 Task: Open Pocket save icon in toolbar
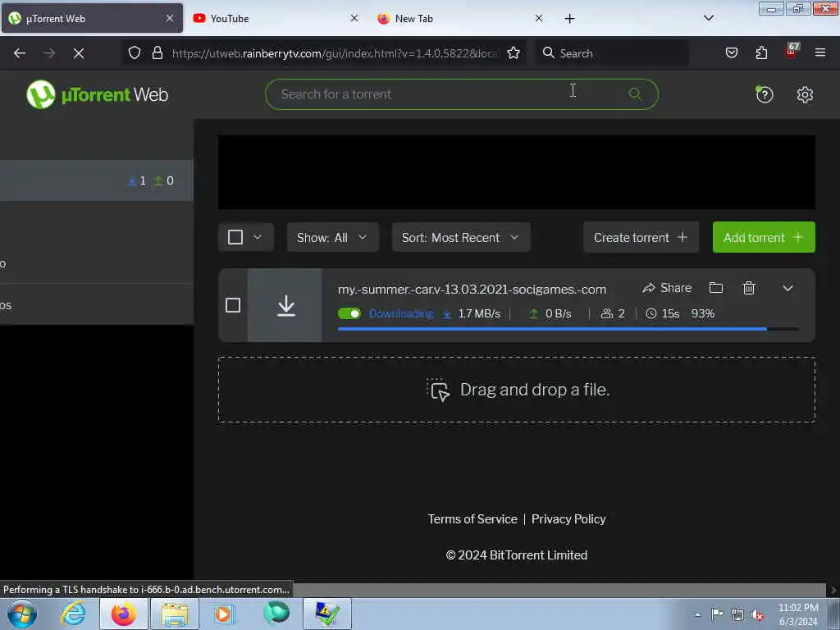click(x=731, y=52)
